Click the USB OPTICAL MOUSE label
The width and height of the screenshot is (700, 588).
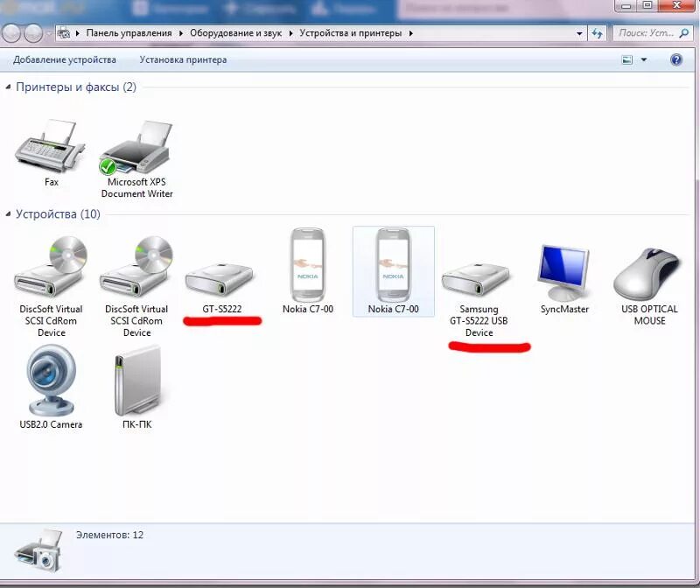[649, 315]
